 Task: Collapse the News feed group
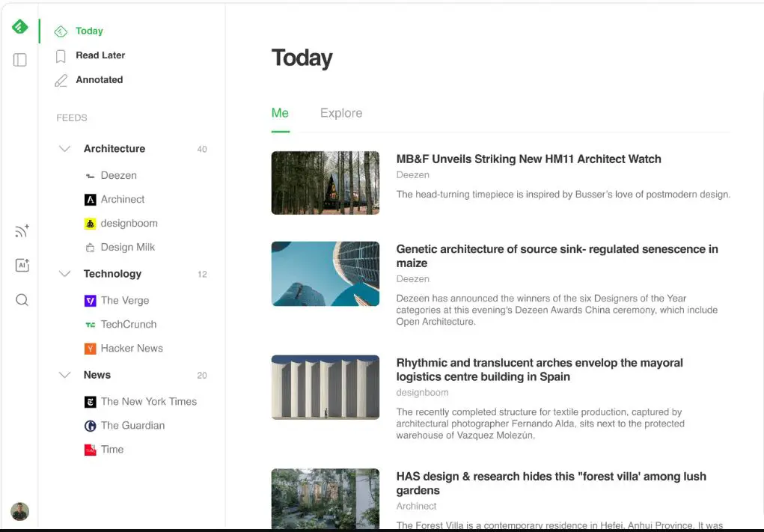pos(64,375)
